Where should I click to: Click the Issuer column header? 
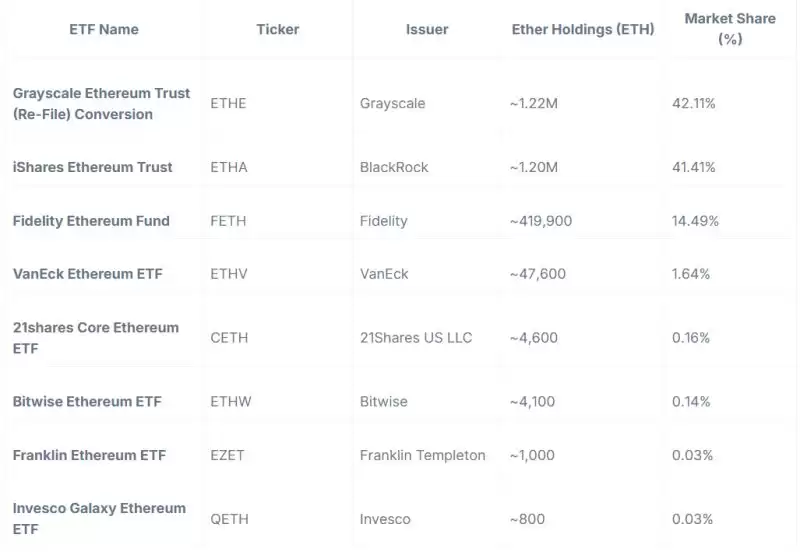[x=426, y=29]
